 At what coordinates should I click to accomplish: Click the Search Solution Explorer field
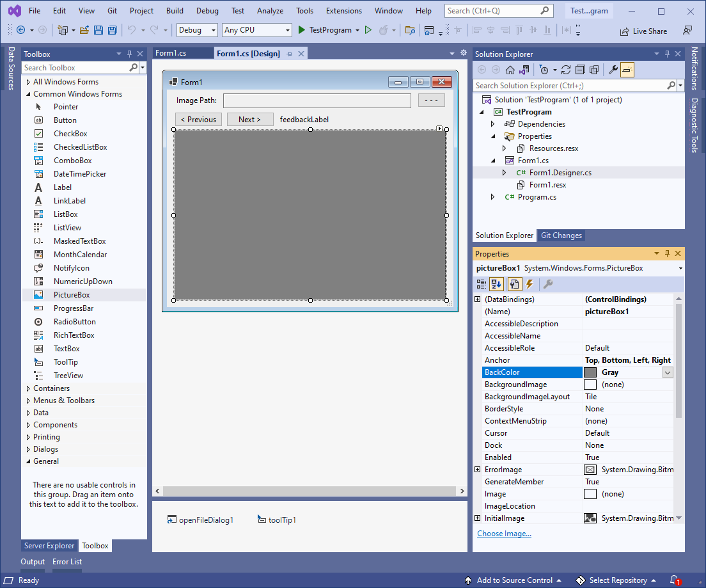coord(570,85)
